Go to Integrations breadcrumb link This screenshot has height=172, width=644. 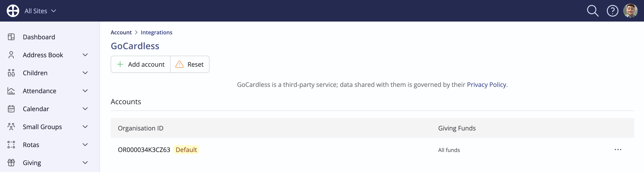pos(156,32)
